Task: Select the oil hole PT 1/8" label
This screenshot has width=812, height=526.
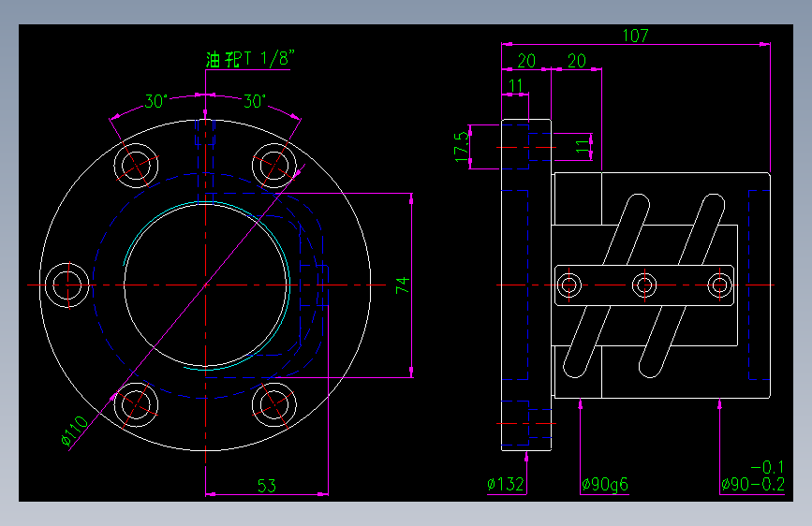Action: 250,59
